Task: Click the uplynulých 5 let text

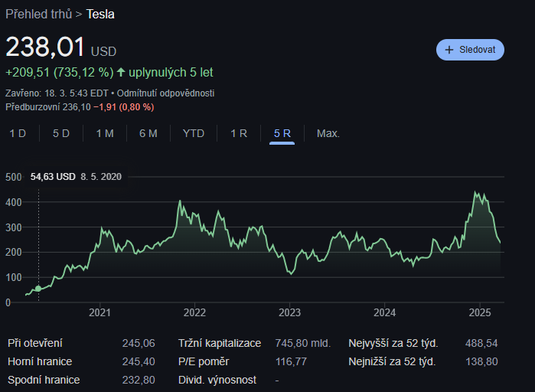Action: pyautogui.click(x=171, y=72)
